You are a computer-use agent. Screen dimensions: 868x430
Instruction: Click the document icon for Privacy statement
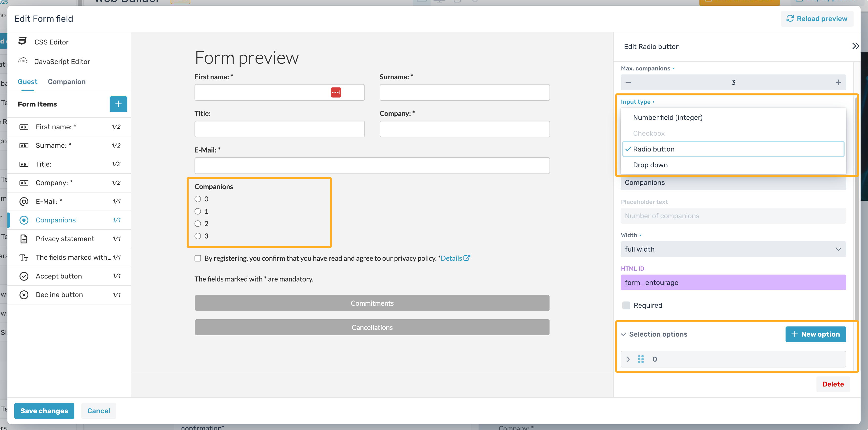tap(24, 239)
